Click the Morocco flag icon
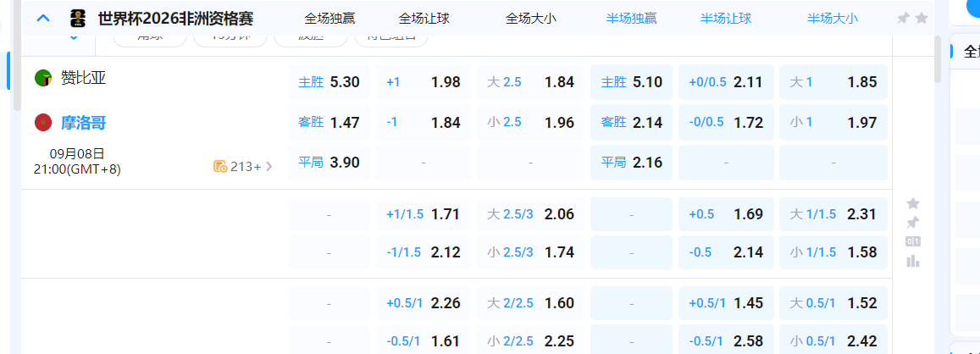 click(42, 123)
